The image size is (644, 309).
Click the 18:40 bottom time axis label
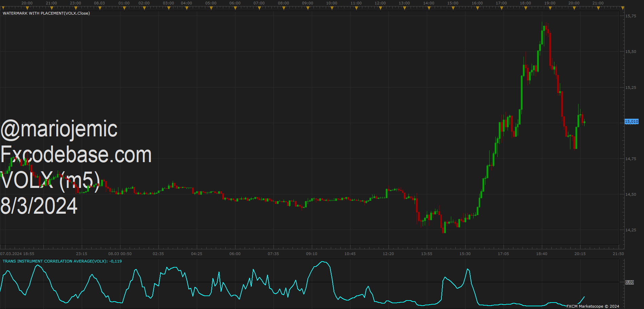coord(542,254)
